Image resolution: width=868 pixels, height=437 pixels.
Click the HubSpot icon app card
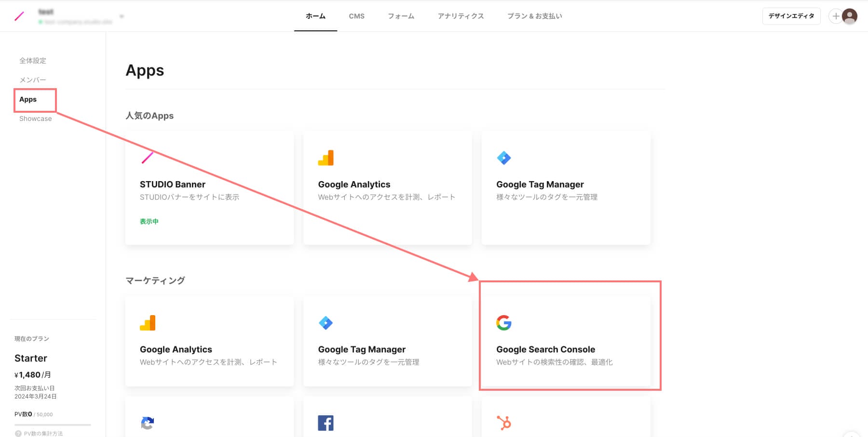click(503, 423)
